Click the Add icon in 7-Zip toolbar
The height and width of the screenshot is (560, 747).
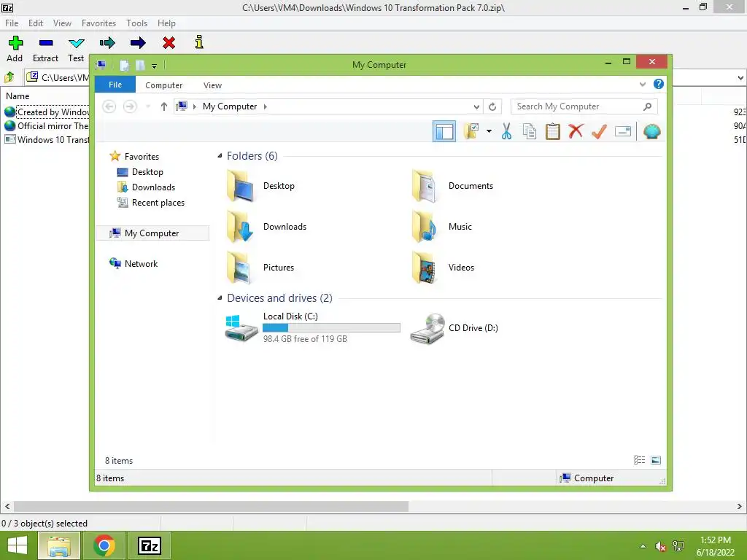coord(15,43)
